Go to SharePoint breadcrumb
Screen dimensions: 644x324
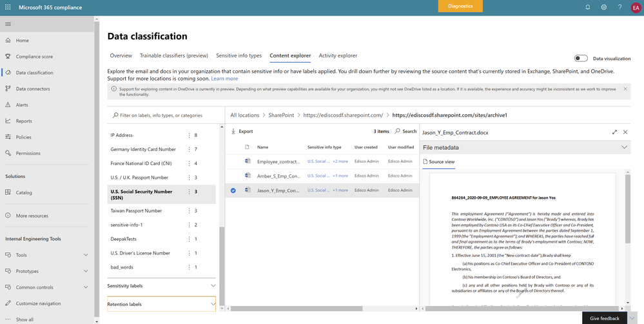[x=281, y=115]
